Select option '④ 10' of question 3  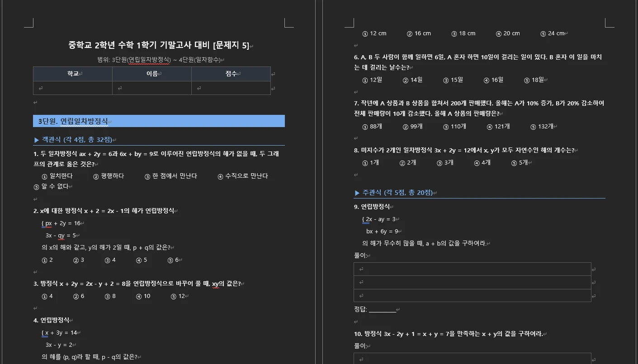(143, 296)
